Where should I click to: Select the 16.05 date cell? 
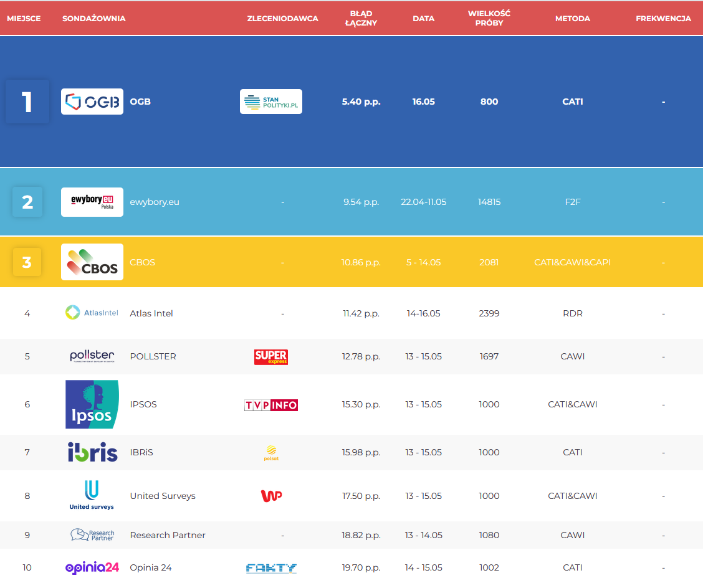(423, 102)
